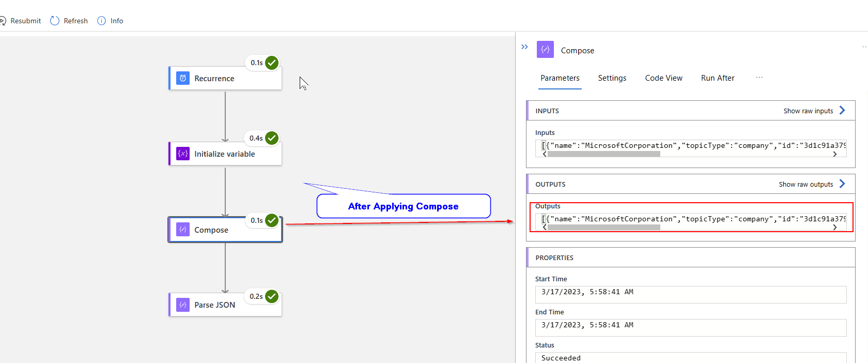Collapse the details panel with double chevron
Screen dimensions: 868x363
pos(525,47)
